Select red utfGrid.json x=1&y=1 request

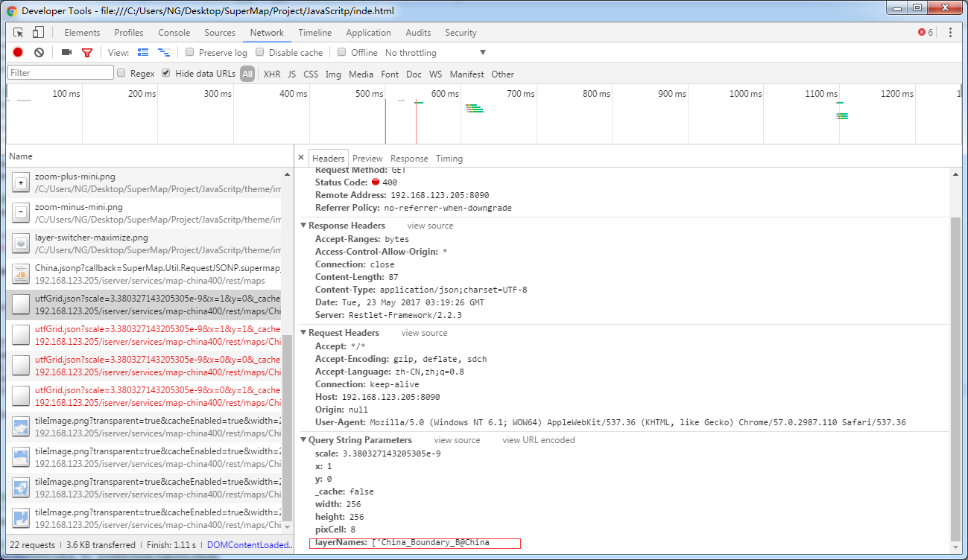(x=144, y=335)
